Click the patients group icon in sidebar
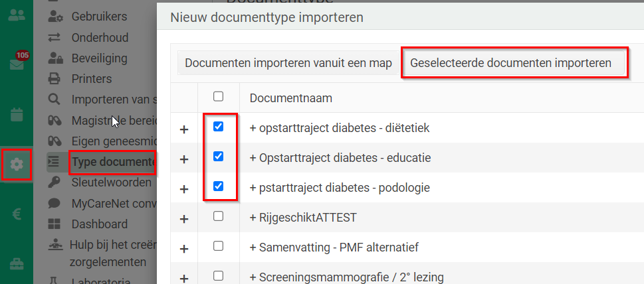Viewport: 644px width, 284px height. click(x=17, y=15)
